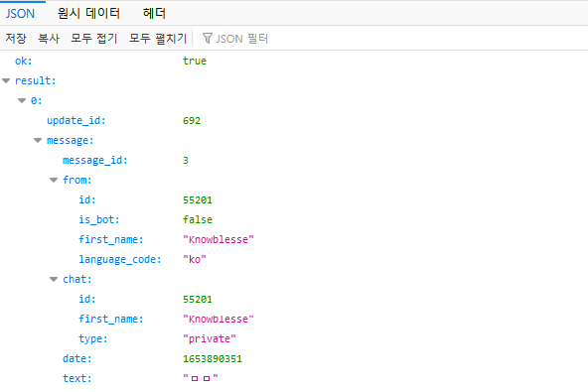Select id value under chat
The image size is (588, 392).
point(198,300)
